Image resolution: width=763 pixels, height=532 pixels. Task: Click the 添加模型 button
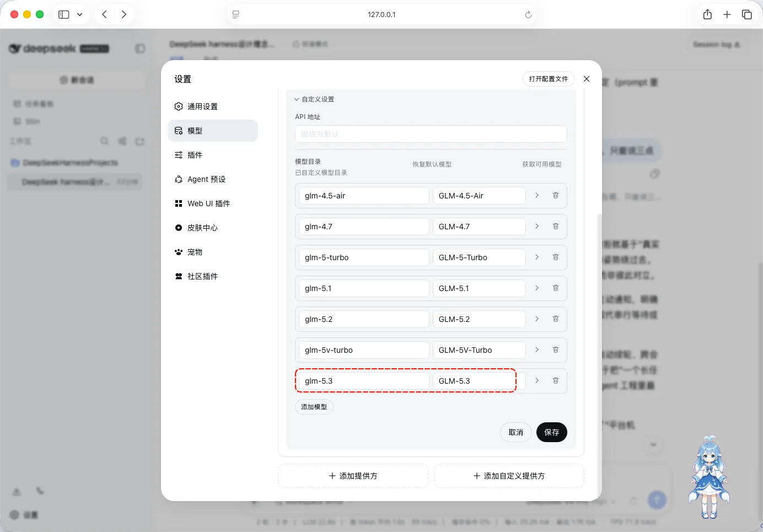pyautogui.click(x=314, y=407)
